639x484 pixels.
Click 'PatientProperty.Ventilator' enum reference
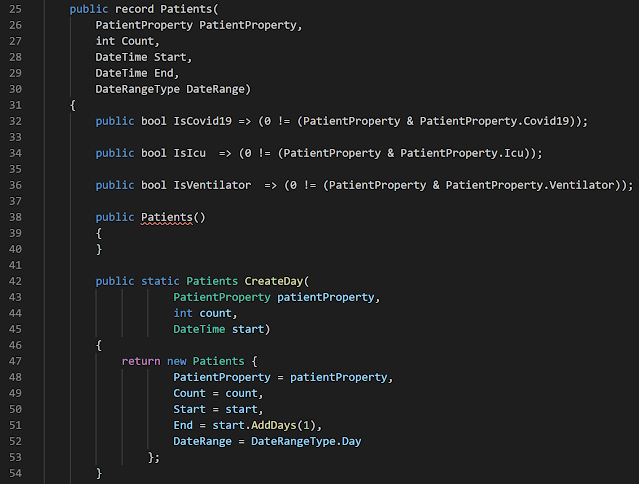pos(530,185)
